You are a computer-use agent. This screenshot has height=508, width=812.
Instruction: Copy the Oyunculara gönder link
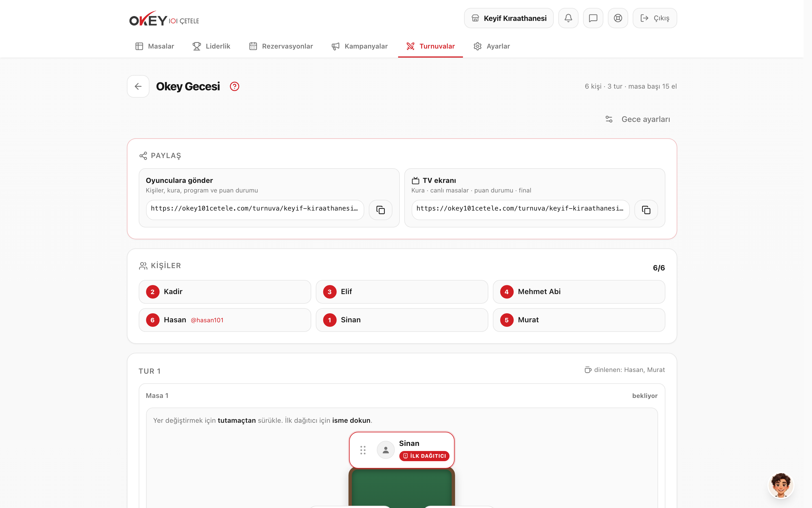point(381,210)
